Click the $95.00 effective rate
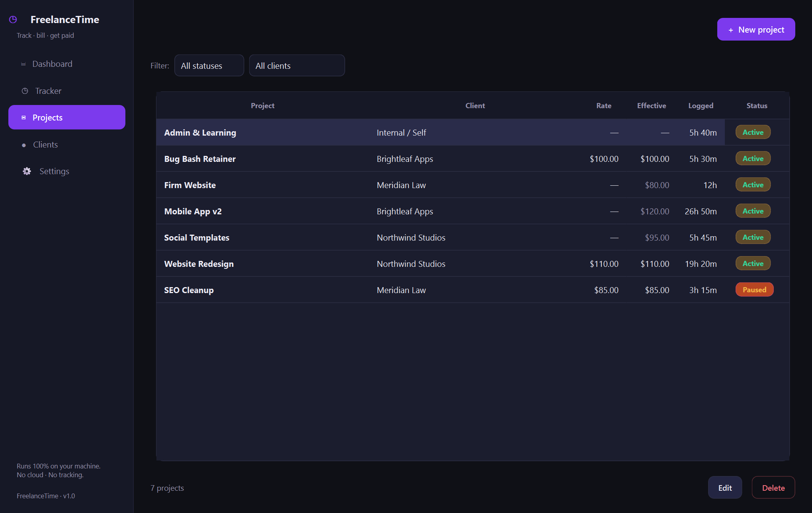Screen dimensions: 812x513 657,237
